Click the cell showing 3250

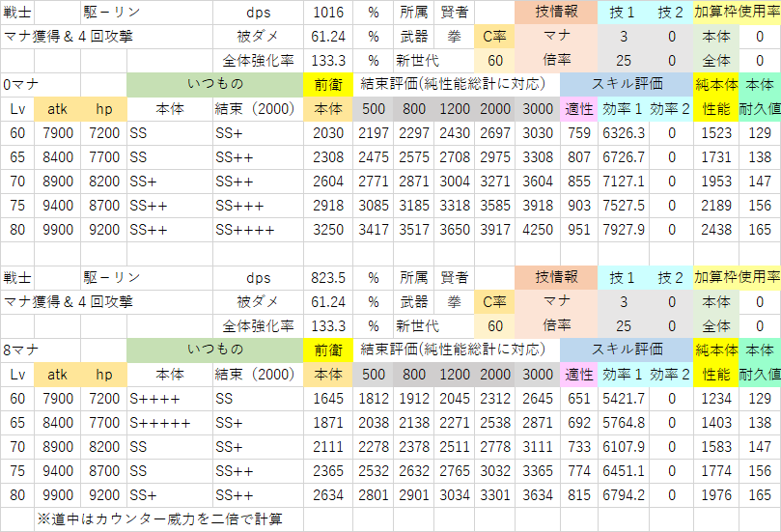click(328, 230)
